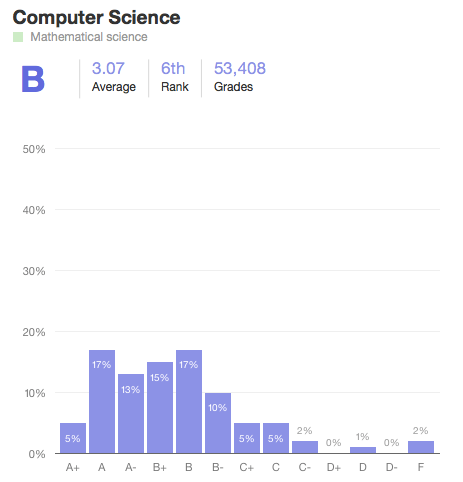Click the C grade bar showing 5%
Screen dimensions: 463x482
click(276, 438)
